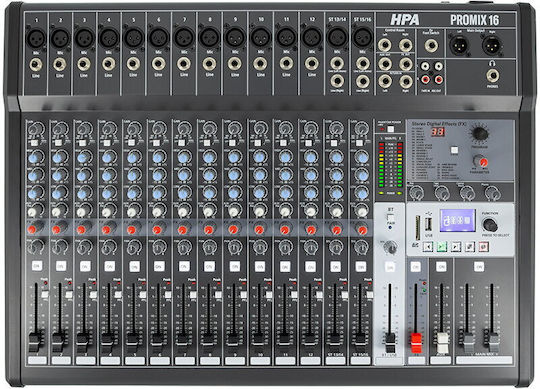540x389 pixels.
Task: Click the headphone icon above PHONES jack
Action: click(x=492, y=63)
